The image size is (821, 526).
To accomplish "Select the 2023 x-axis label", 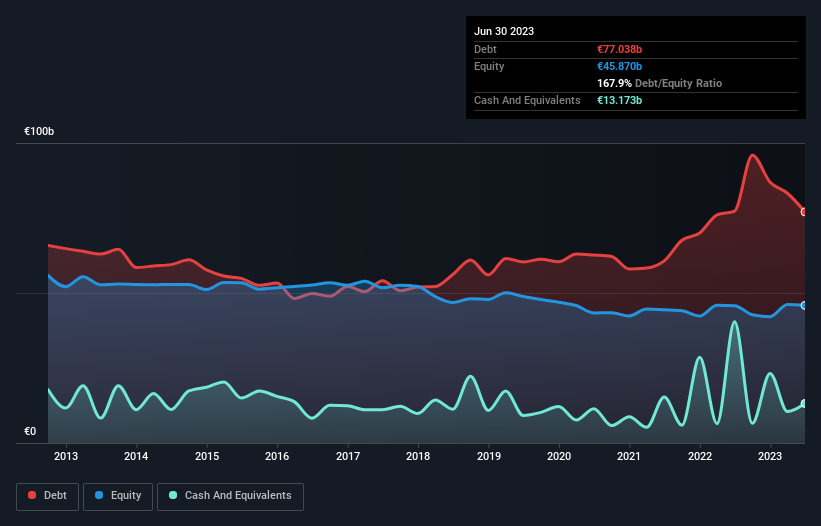I will click(x=770, y=456).
